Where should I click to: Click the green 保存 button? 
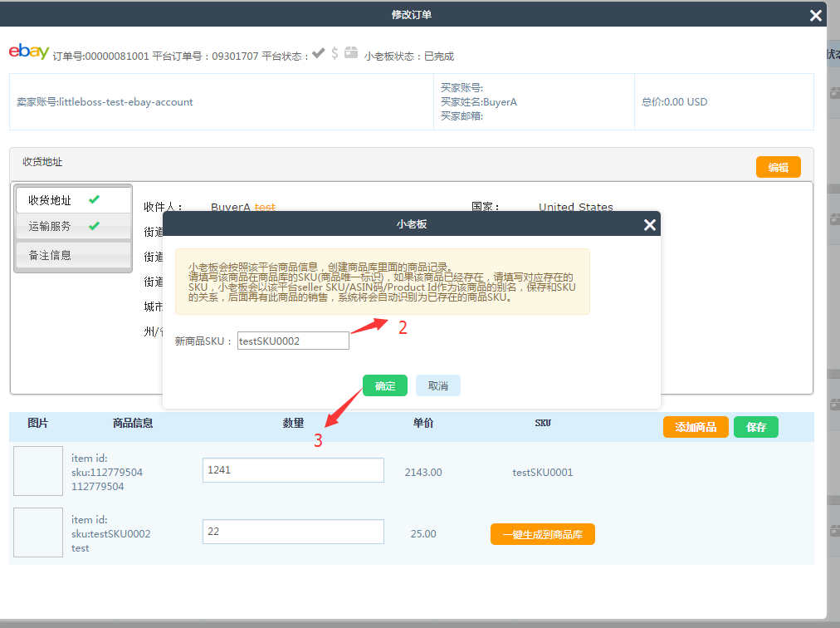click(755, 427)
